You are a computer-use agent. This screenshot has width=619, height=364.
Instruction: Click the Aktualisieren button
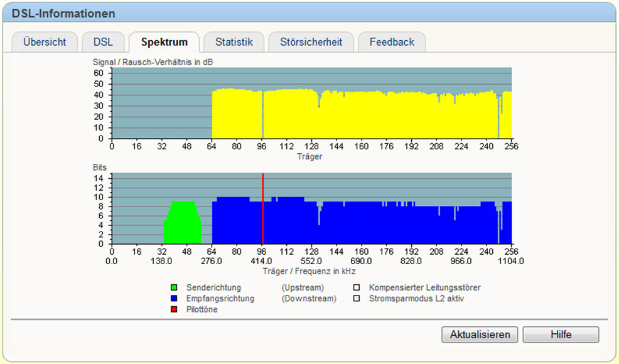(x=480, y=335)
